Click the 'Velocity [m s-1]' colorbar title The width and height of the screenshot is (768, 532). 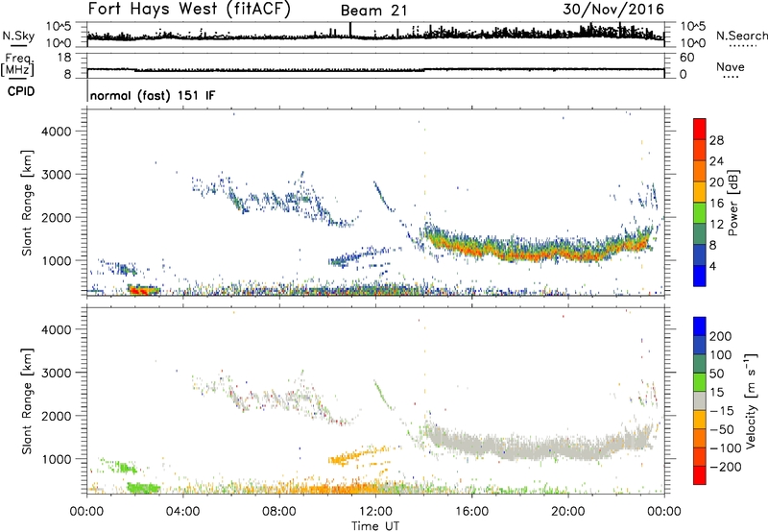point(752,400)
